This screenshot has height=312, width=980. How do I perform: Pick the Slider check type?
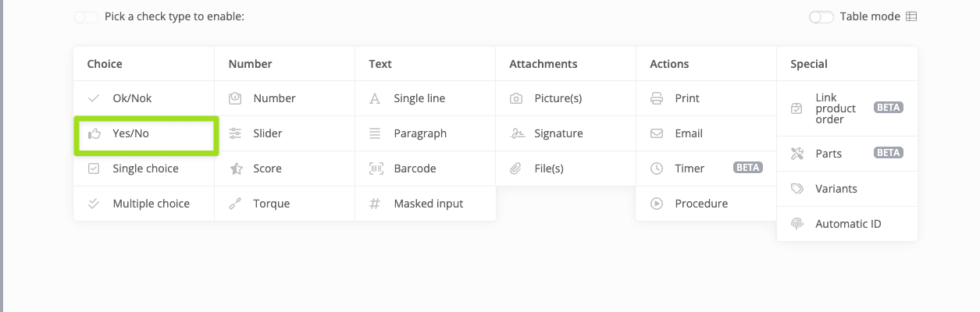[267, 133]
